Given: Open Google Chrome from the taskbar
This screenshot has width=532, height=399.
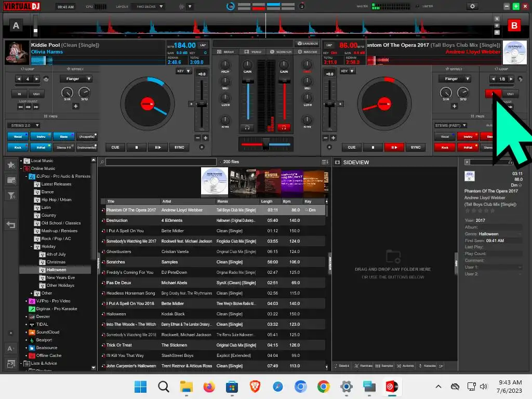Looking at the screenshot, I should tap(323, 387).
